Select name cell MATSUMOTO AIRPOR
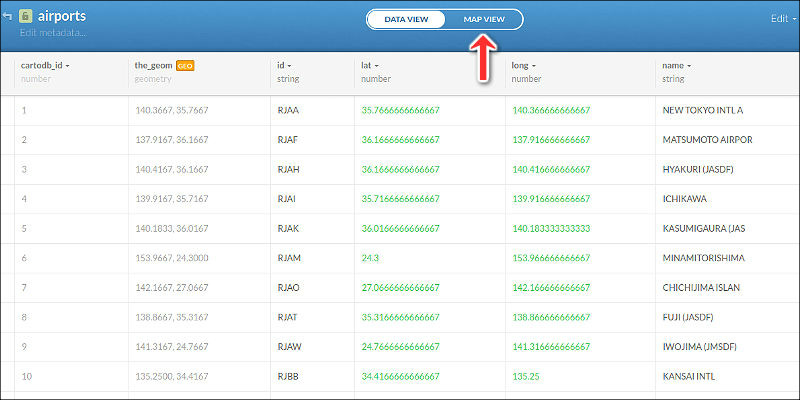The height and width of the screenshot is (400, 800). coord(707,140)
